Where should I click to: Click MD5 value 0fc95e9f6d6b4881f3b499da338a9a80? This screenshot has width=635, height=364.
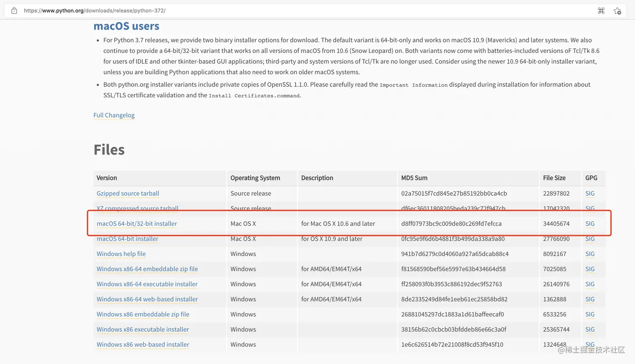coord(453,239)
